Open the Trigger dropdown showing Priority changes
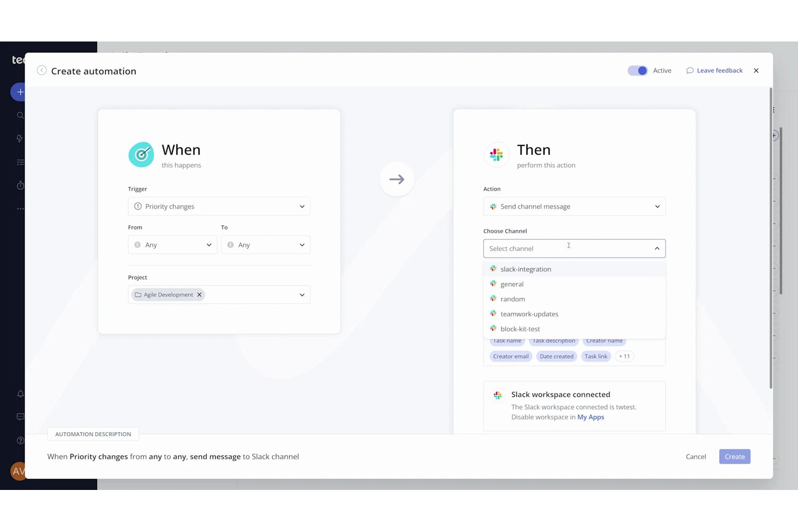The width and height of the screenshot is (798, 532). click(x=219, y=206)
